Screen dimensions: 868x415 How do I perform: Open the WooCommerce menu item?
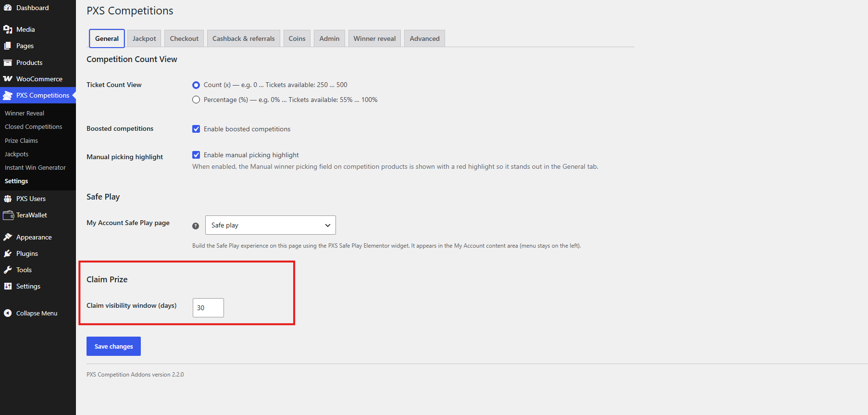[38, 79]
